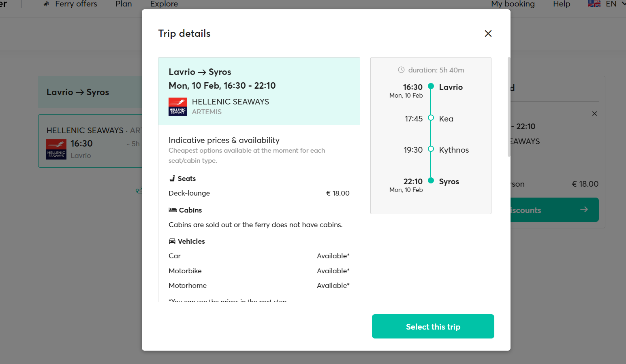Click the Hellenic Seaways logo in trip details

pos(177,107)
